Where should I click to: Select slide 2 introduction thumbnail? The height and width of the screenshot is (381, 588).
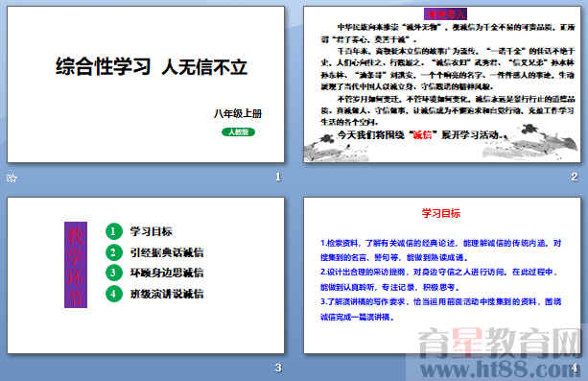point(442,84)
